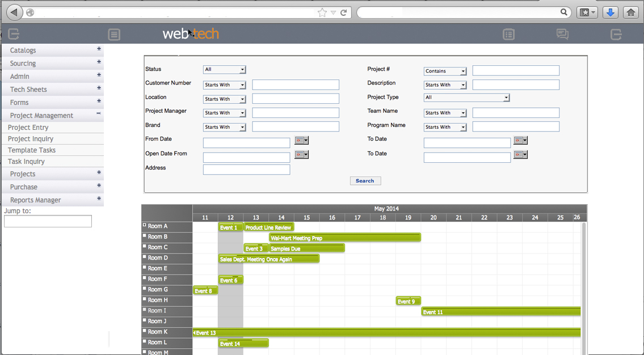Toggle the Room B row marker

click(145, 235)
